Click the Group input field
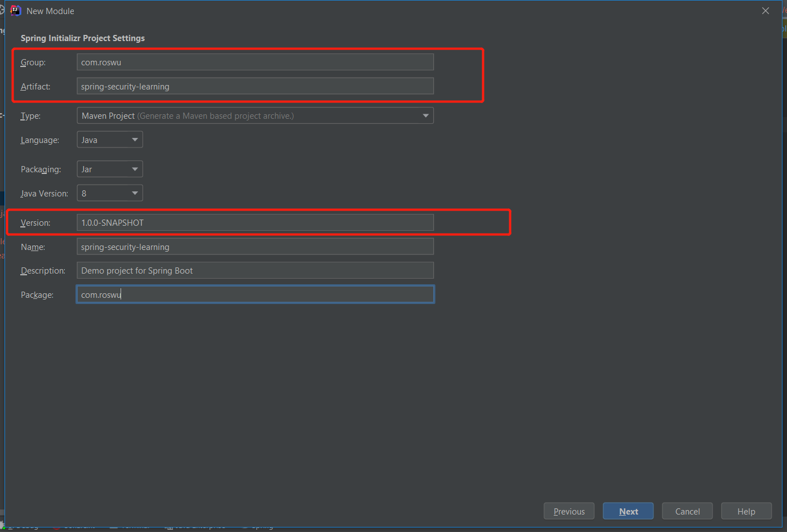Viewport: 787px width, 532px height. (x=255, y=62)
